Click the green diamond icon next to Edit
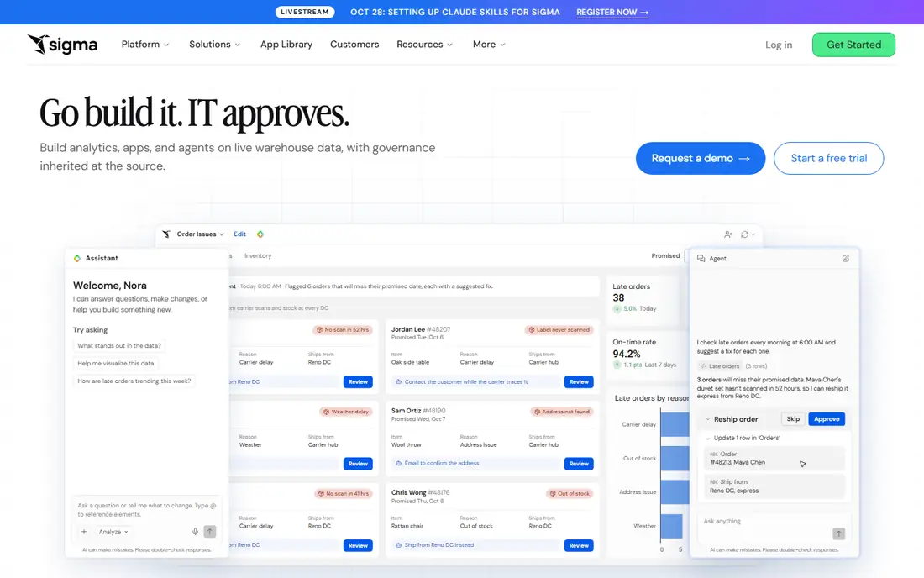924x578 pixels. click(260, 234)
